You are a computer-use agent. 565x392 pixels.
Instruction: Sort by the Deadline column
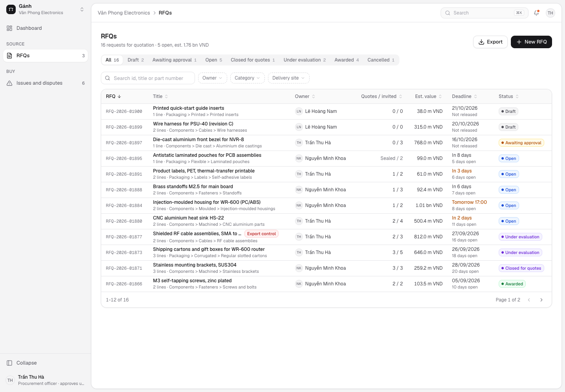[465, 96]
